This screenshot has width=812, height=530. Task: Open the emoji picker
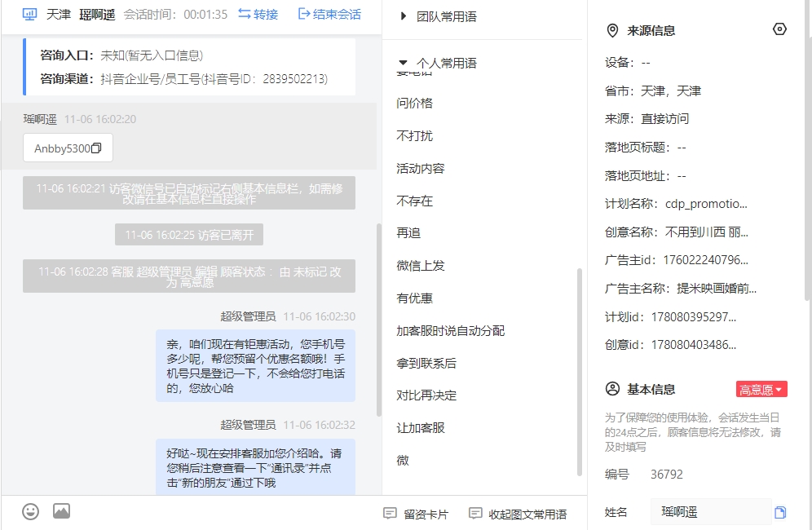coord(30,511)
